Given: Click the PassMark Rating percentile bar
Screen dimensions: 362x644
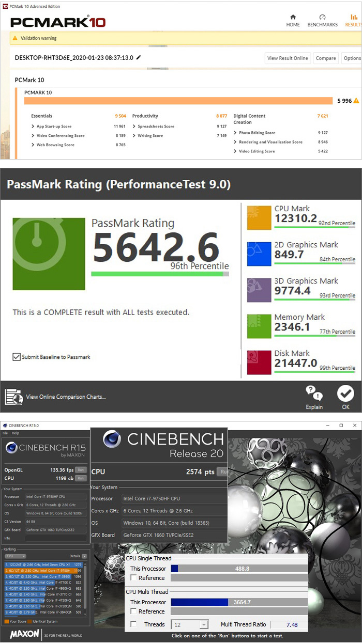Looking at the screenshot, I should click(160, 274).
